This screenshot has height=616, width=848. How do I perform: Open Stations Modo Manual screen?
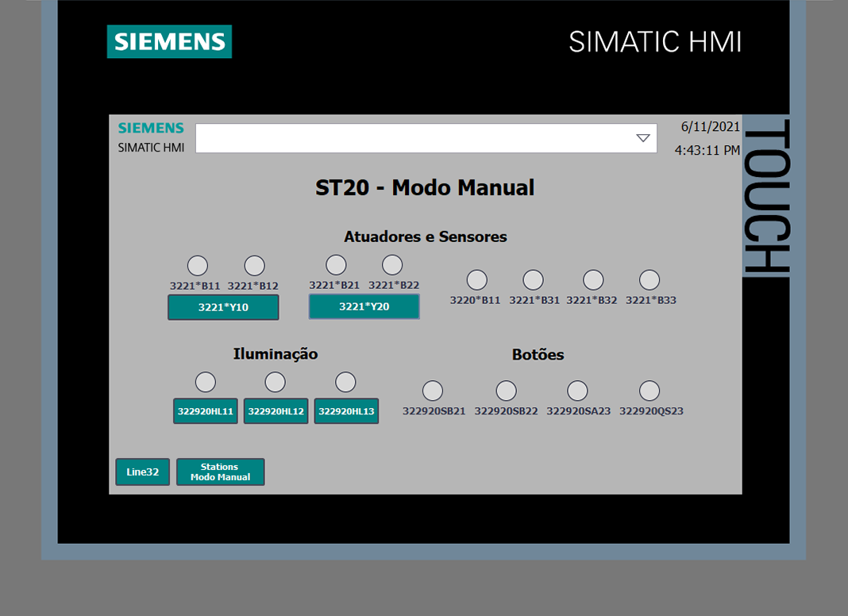221,472
